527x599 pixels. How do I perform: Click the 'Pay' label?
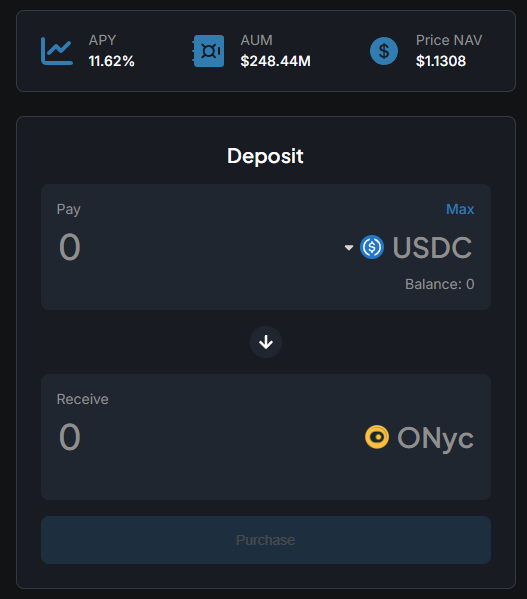click(69, 209)
